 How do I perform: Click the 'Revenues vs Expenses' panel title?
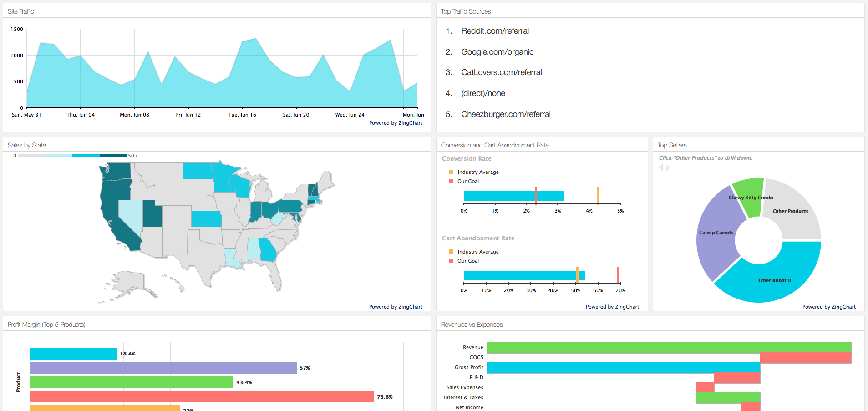pos(472,325)
